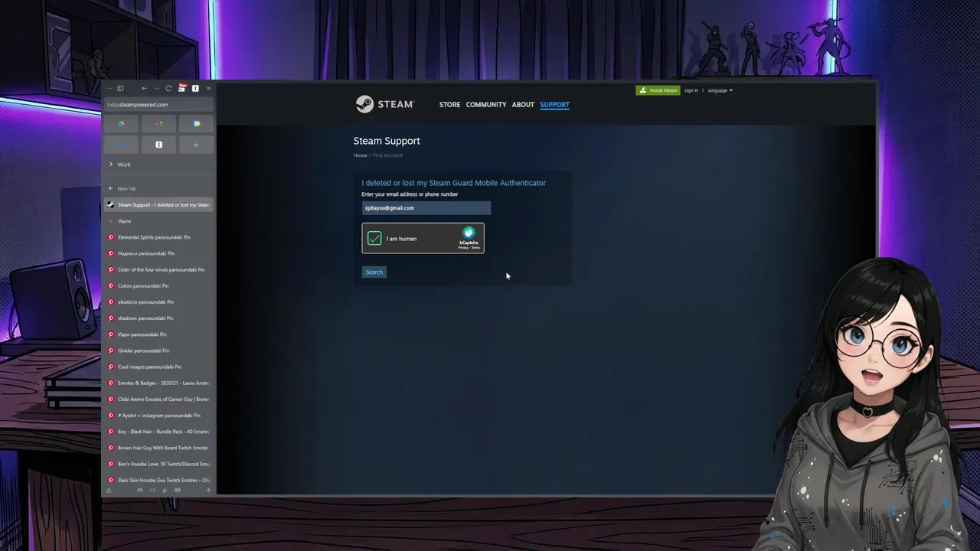The height and width of the screenshot is (551, 980).
Task: Open the language dropdown
Action: tap(720, 90)
